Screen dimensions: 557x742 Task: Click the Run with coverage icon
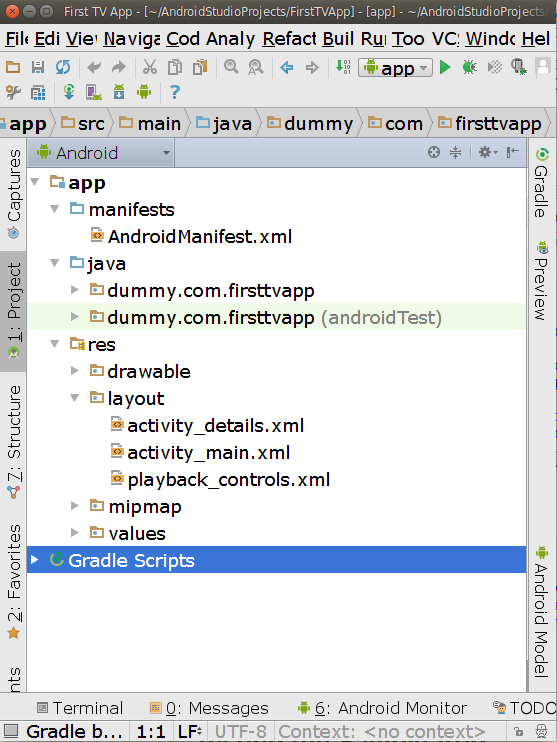pyautogui.click(x=495, y=67)
